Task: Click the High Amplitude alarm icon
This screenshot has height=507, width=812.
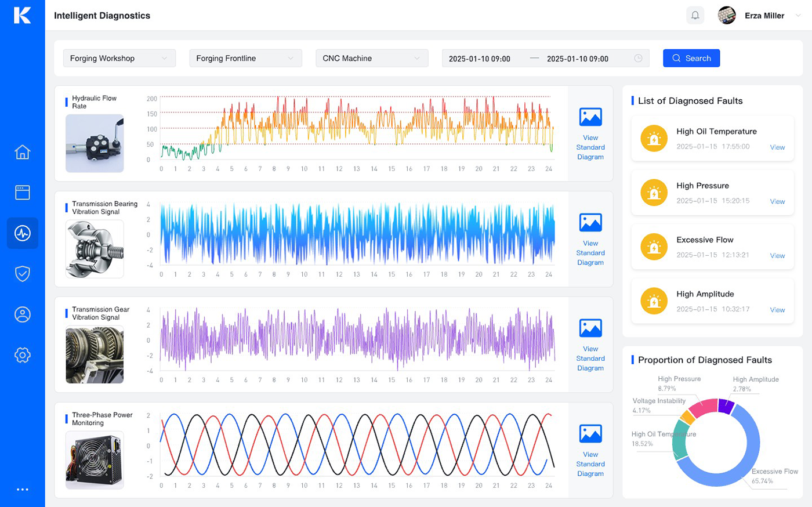Action: pyautogui.click(x=654, y=301)
